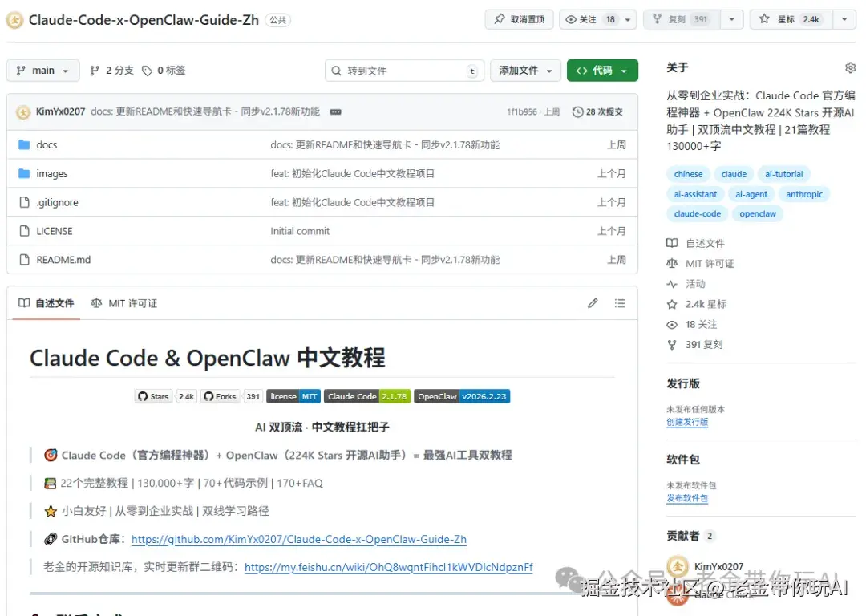This screenshot has width=866, height=616.
Task: Open the 添加文件 dropdown
Action: point(525,70)
